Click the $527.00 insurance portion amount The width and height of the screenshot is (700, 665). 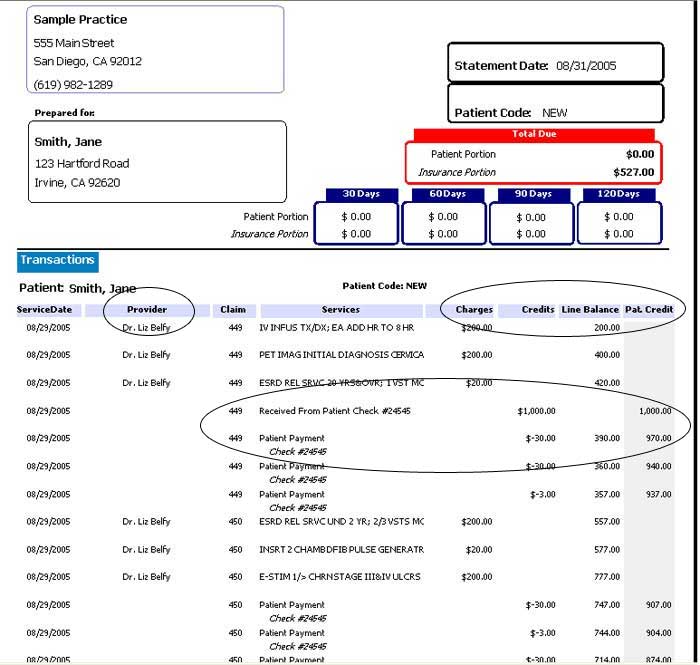coord(632,172)
